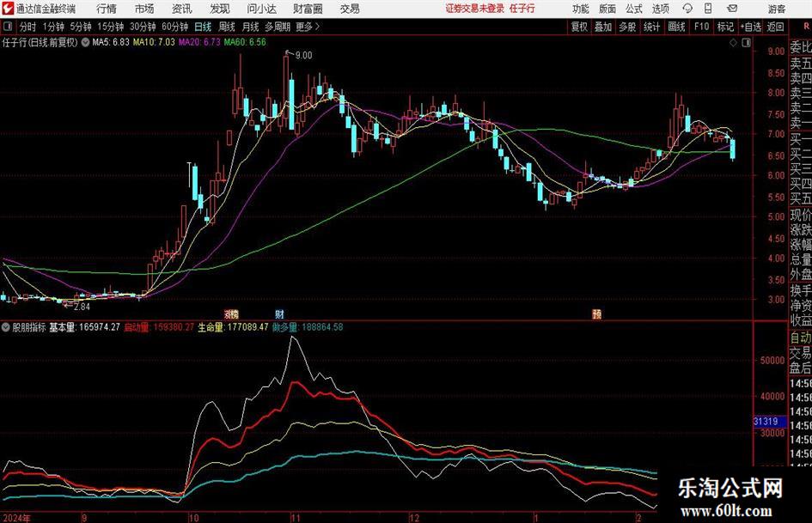Screen dimensions: 812x523
Task: Click the 2.84 low price label on chart
Action: coord(82,307)
